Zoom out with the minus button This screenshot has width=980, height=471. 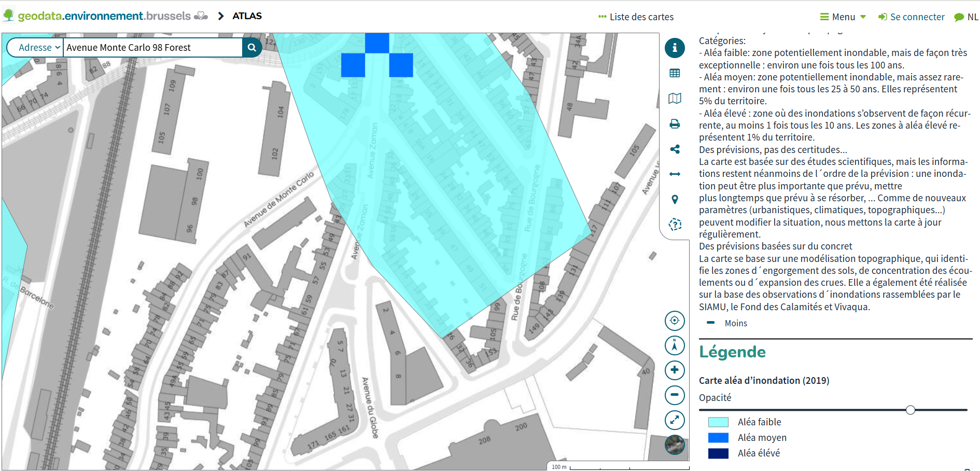[x=675, y=395]
